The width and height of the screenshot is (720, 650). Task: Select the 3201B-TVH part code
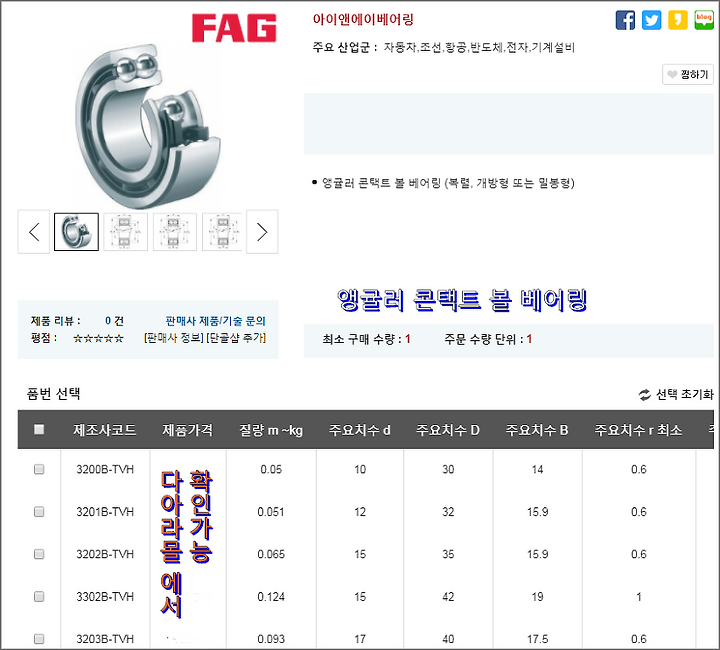coord(105,512)
